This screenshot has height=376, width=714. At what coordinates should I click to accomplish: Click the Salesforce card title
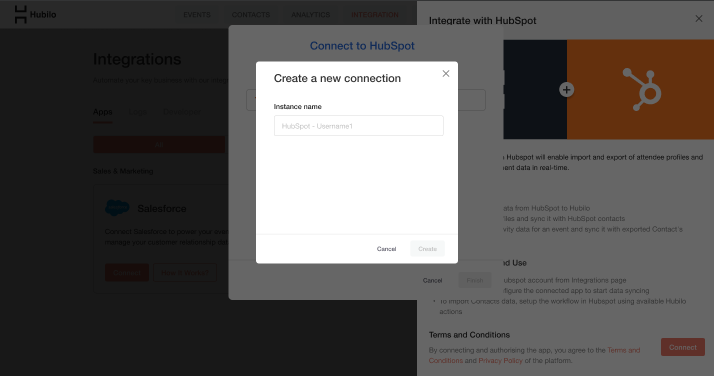pos(162,208)
